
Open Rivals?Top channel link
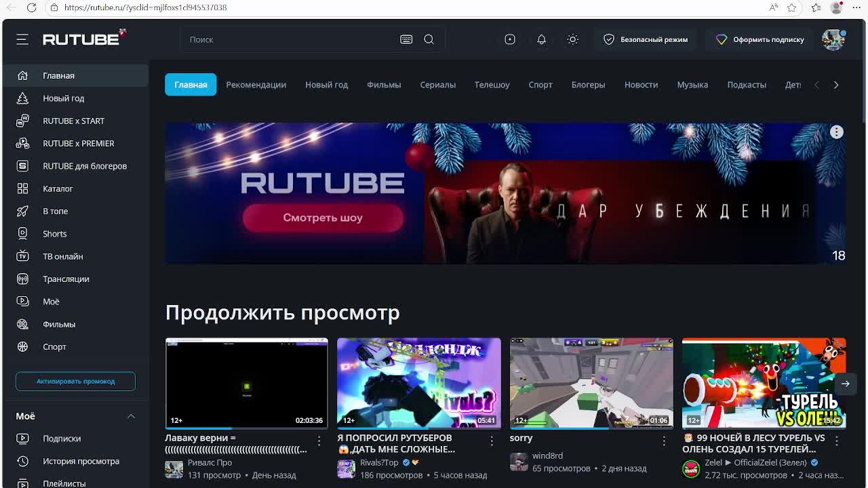(379, 463)
